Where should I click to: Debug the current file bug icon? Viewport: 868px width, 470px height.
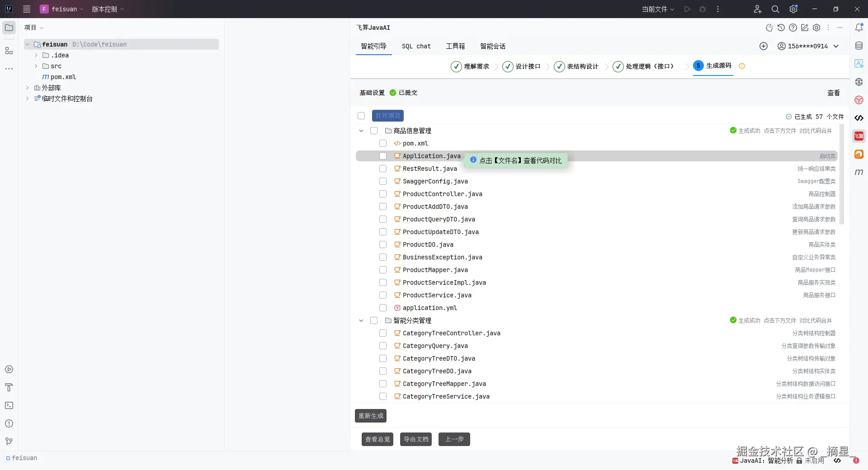coord(703,9)
